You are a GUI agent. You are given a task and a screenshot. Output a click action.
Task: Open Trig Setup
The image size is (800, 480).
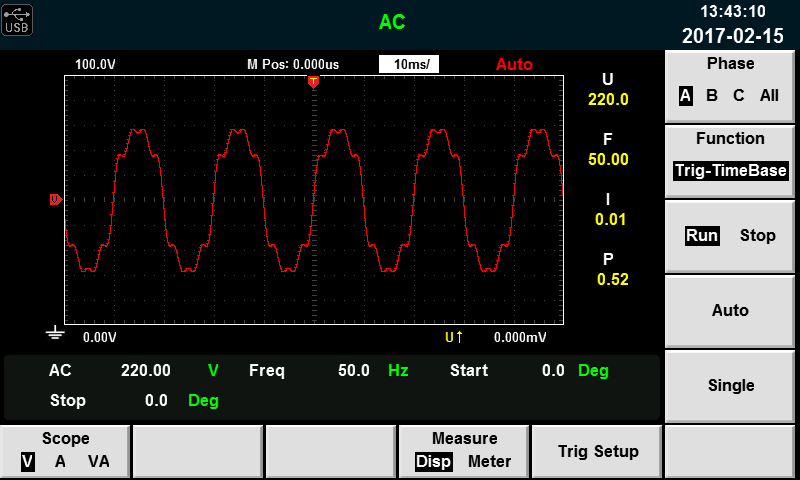pyautogui.click(x=597, y=452)
